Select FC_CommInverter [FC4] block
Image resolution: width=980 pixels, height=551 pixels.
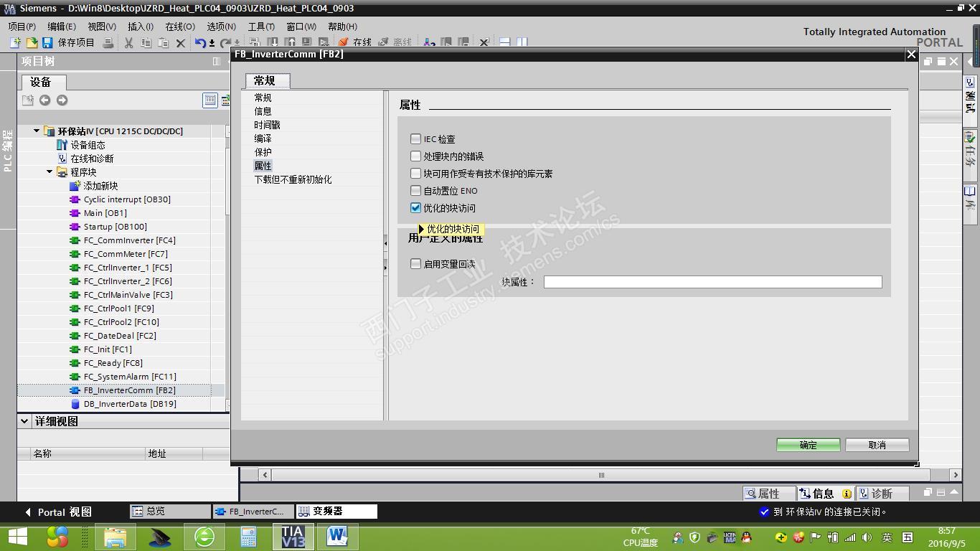pos(129,240)
